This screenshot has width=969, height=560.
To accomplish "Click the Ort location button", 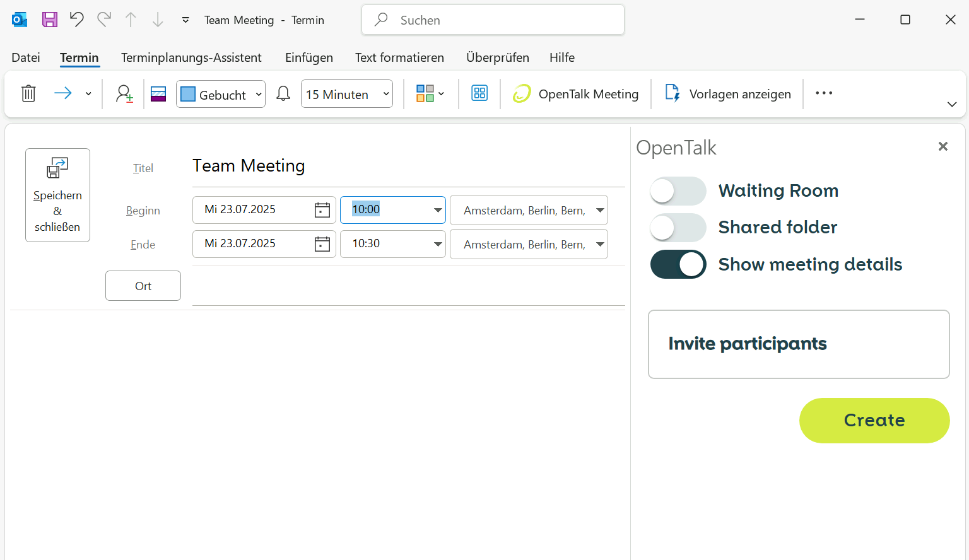I will coord(143,286).
